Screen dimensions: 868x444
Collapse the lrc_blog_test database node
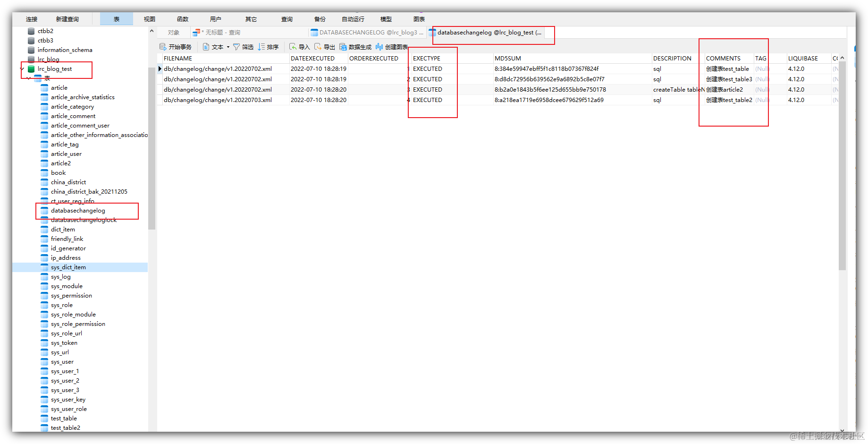22,69
